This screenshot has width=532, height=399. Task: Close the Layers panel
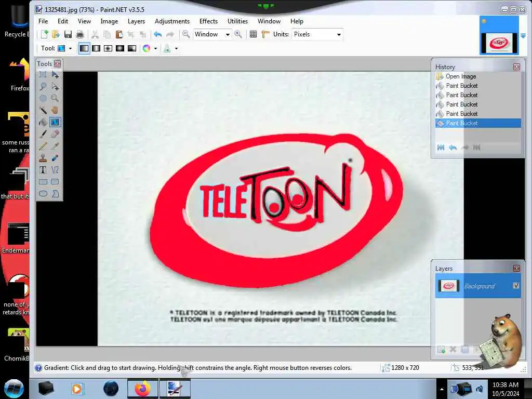click(x=516, y=269)
